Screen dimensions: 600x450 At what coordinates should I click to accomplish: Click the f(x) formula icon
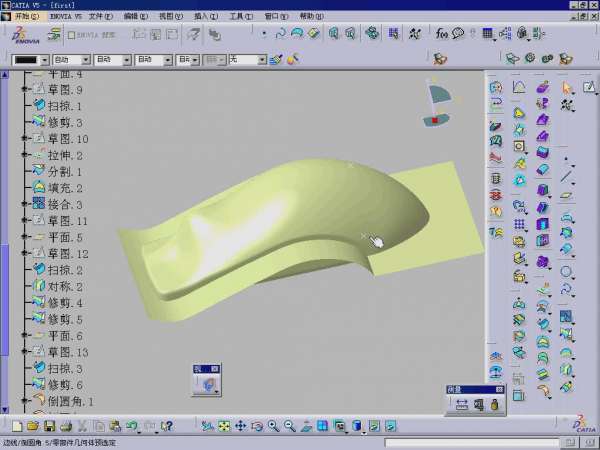(442, 33)
